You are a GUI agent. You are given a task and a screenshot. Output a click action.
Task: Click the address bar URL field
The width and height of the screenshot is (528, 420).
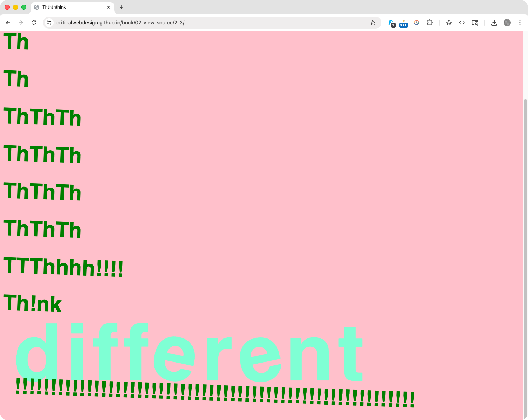point(208,23)
